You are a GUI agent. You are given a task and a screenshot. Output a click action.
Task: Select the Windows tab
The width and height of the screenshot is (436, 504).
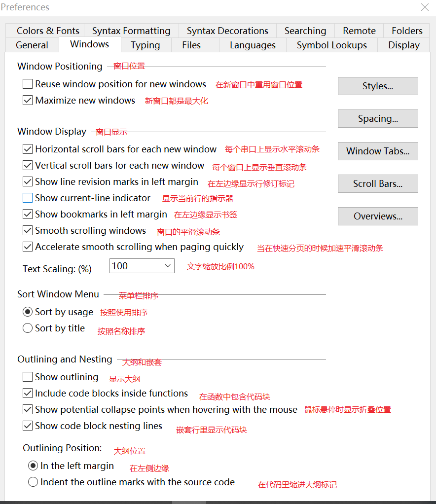[x=90, y=44]
